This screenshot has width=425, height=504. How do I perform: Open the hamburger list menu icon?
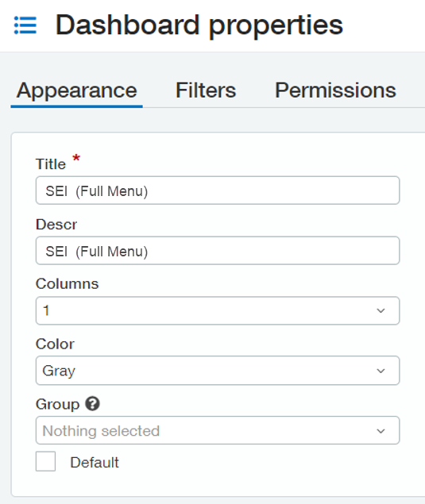(x=25, y=25)
